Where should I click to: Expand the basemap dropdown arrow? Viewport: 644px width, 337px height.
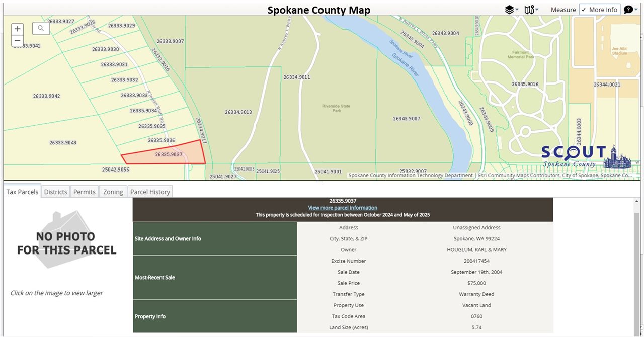click(x=537, y=10)
